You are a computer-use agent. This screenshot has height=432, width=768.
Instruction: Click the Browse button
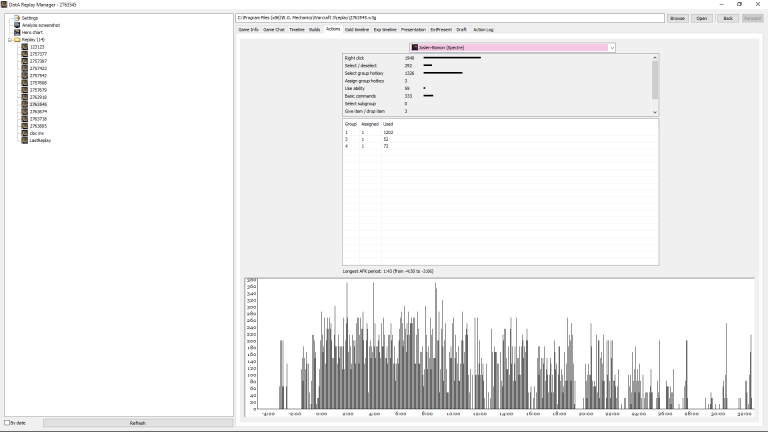pyautogui.click(x=677, y=18)
